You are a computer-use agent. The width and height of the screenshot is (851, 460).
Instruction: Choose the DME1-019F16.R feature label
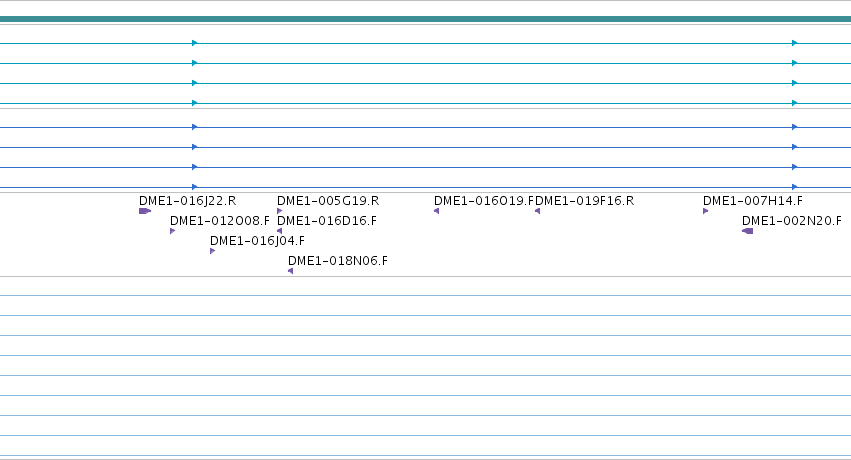585,201
